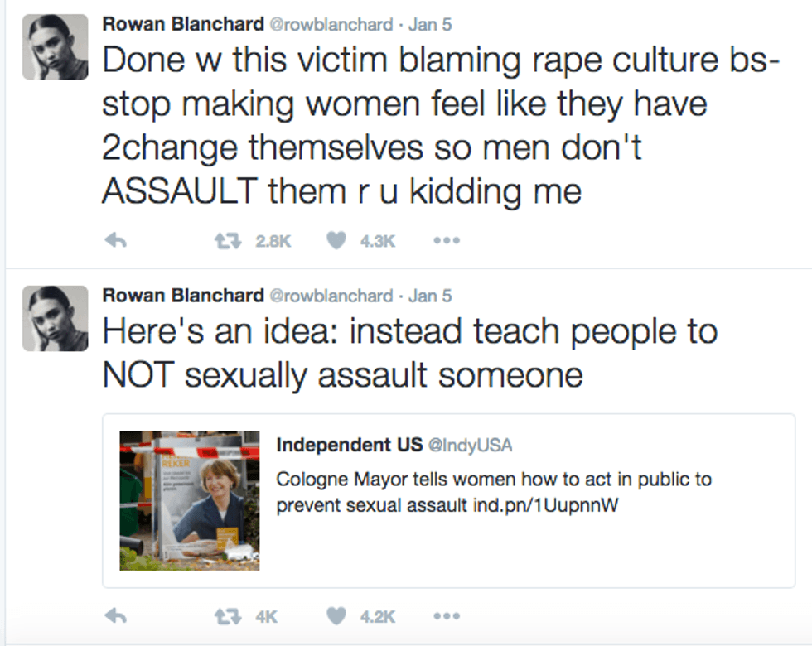
Task: Retweet the "Here's an idea" tweet
Action: pyautogui.click(x=222, y=617)
